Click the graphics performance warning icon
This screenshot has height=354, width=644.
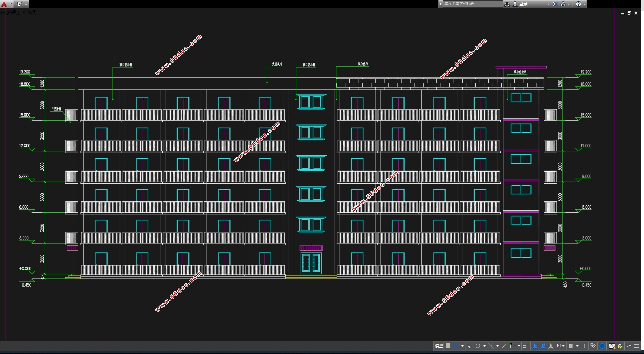point(612,346)
